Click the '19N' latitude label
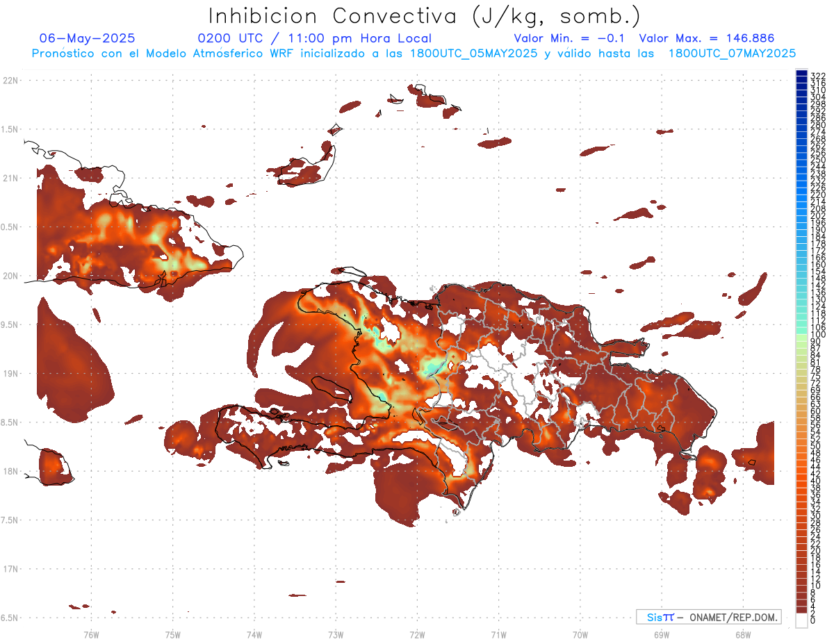834x644 pixels. point(10,374)
